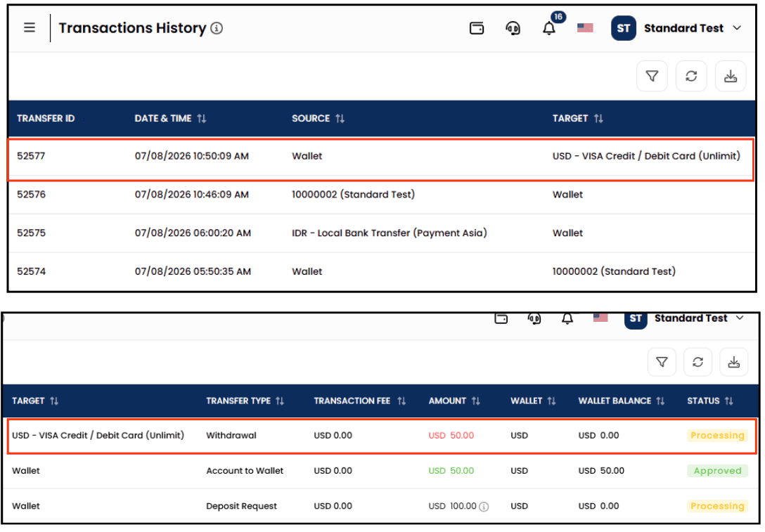Download transactions export in top panel
This screenshot has width=765, height=532.
click(x=731, y=76)
